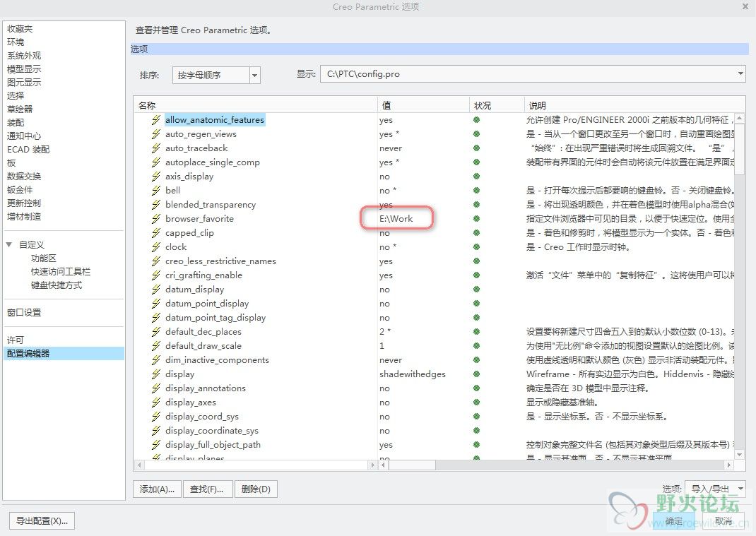Viewport: 756px width, 536px height.
Task: Click green status dot for browser_favorite
Action: [x=476, y=219]
